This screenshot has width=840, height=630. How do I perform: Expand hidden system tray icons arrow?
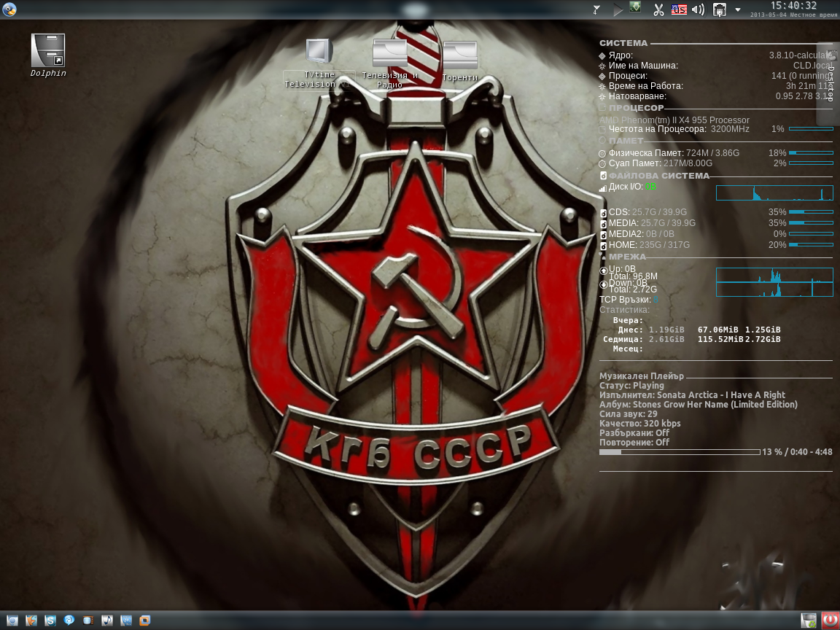click(x=738, y=9)
